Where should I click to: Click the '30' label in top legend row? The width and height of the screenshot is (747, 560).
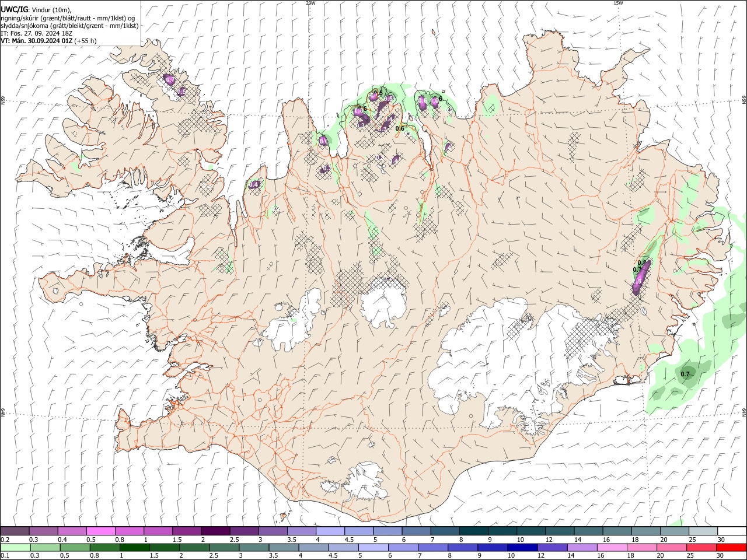[x=721, y=540]
